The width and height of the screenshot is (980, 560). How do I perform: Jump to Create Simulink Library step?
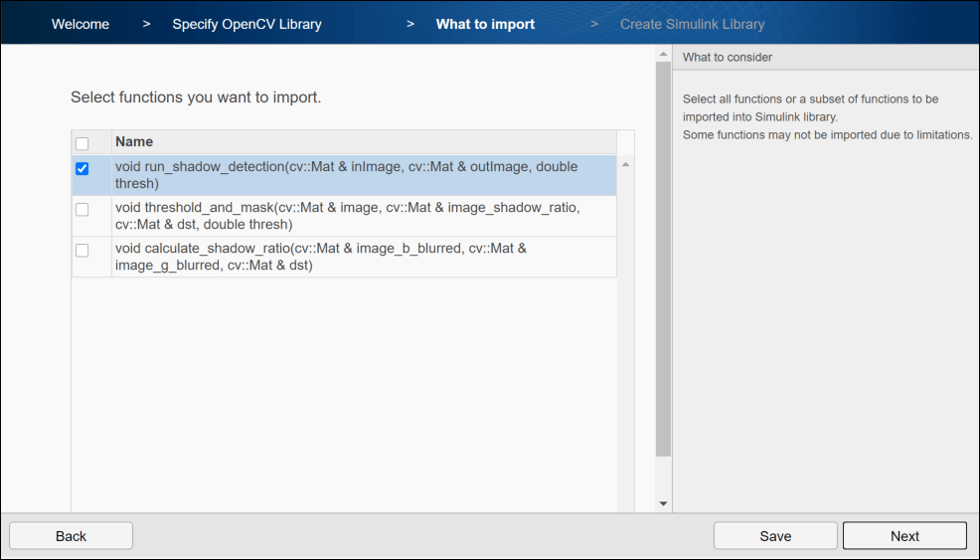[693, 24]
